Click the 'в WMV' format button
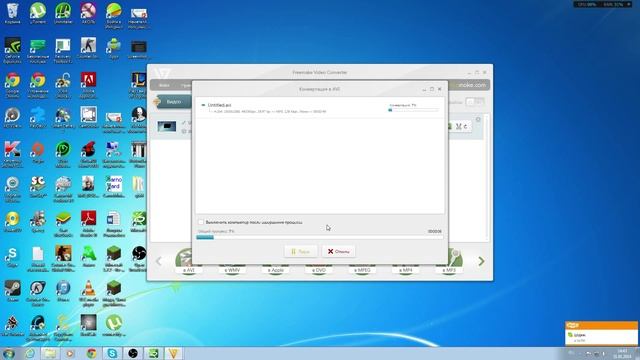The width and height of the screenshot is (640, 360). [x=232, y=270]
